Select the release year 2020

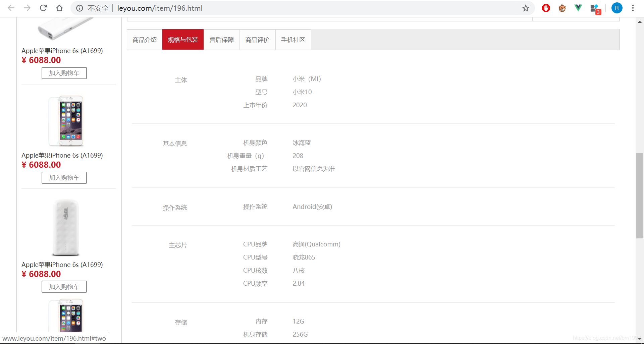pos(300,105)
